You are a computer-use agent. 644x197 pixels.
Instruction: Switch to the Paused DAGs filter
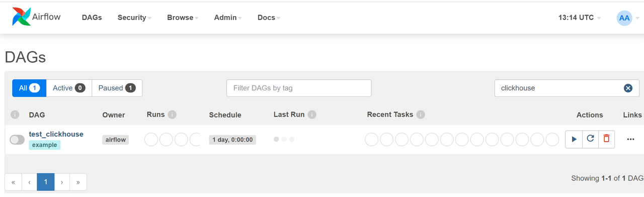point(117,88)
